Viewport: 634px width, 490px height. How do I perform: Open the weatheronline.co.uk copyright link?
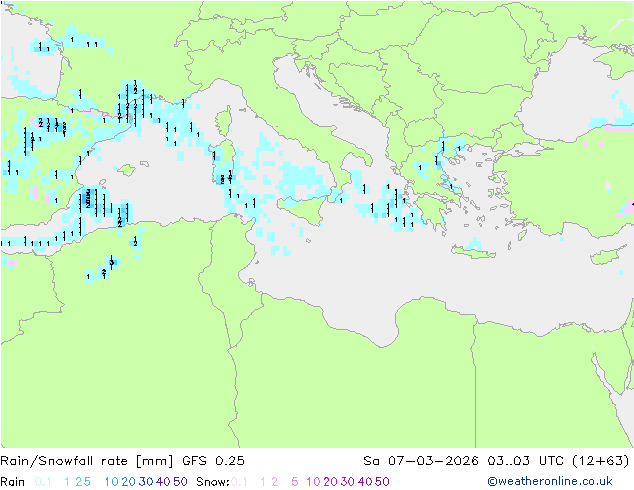[550, 481]
